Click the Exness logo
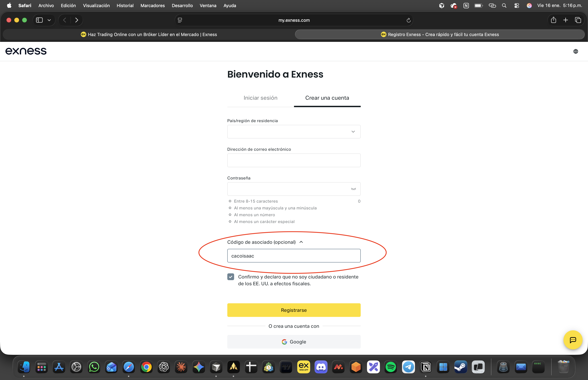588x380 pixels. coord(26,51)
